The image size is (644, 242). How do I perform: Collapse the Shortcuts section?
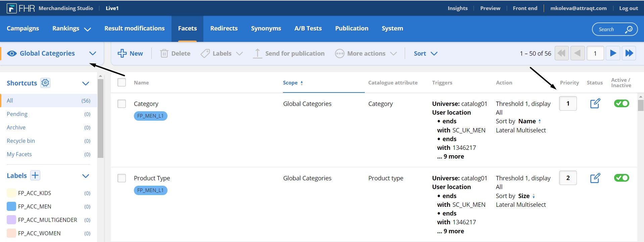(x=86, y=83)
